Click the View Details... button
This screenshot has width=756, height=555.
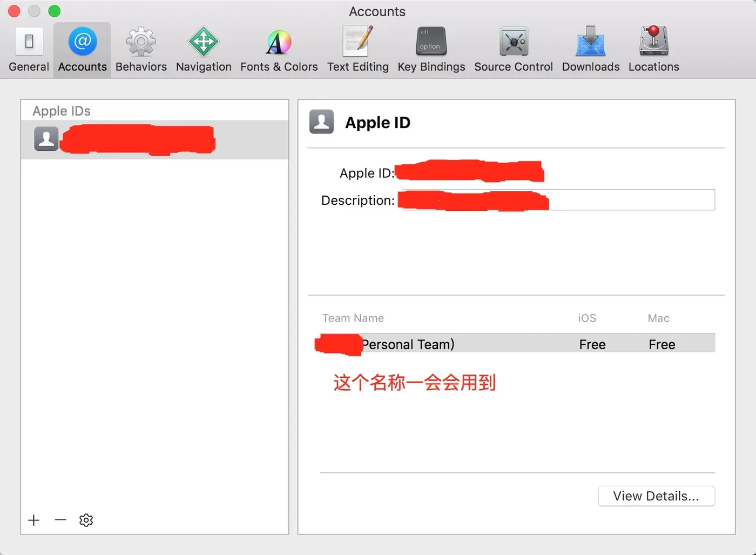656,496
